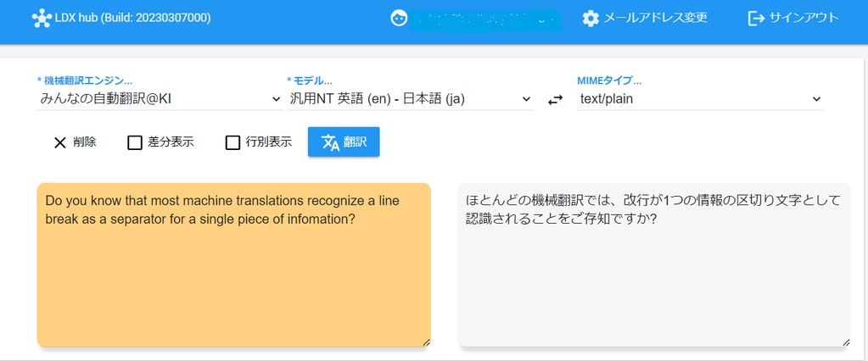
Task: Click the LDX hub logo icon
Action: 42,18
